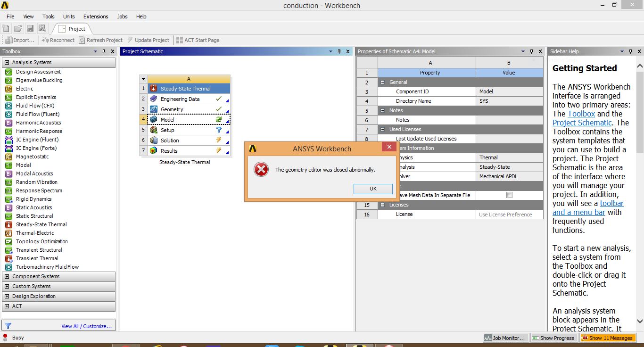Screen dimensions: 644x347
Task: Expand the Custom Systems group
Action: coord(7,286)
